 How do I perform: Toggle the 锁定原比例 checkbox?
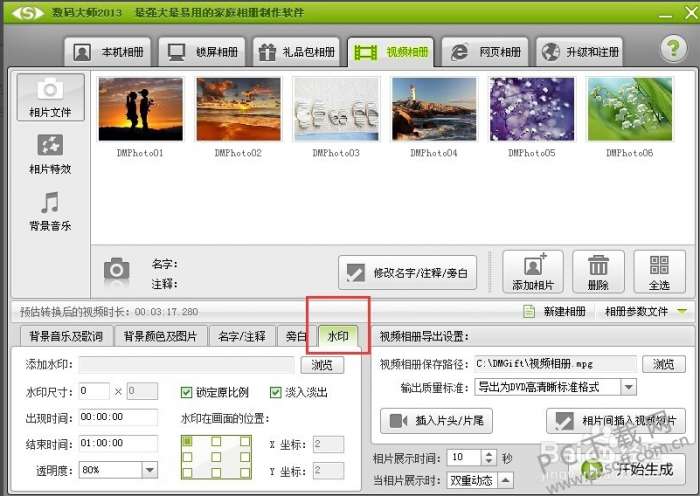[186, 392]
